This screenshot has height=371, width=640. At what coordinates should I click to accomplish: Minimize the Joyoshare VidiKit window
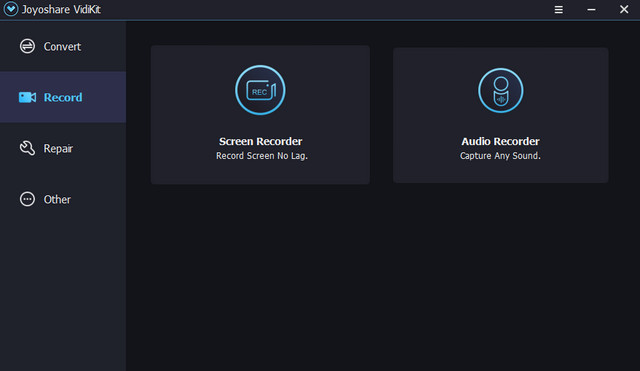[591, 10]
